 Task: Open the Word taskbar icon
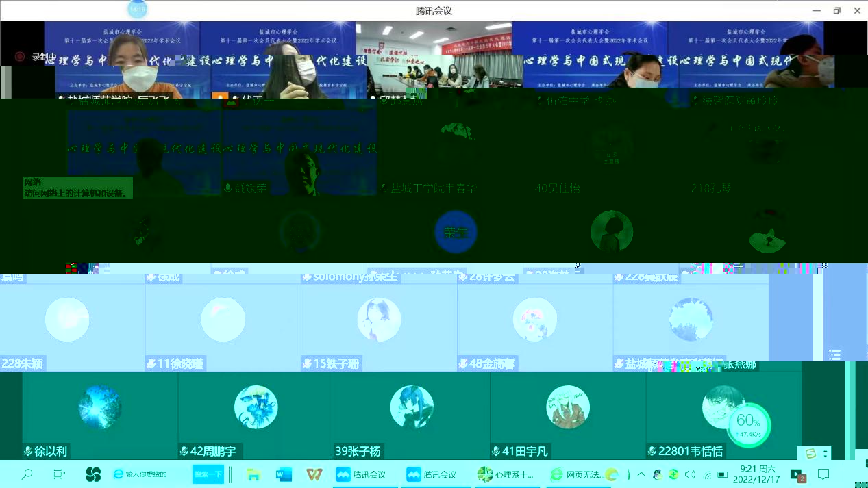tap(284, 474)
